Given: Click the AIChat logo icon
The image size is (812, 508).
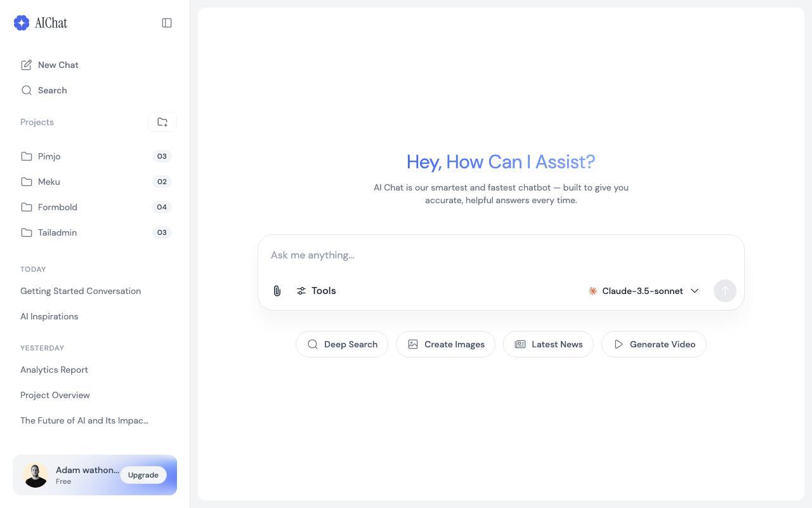Looking at the screenshot, I should click(22, 23).
